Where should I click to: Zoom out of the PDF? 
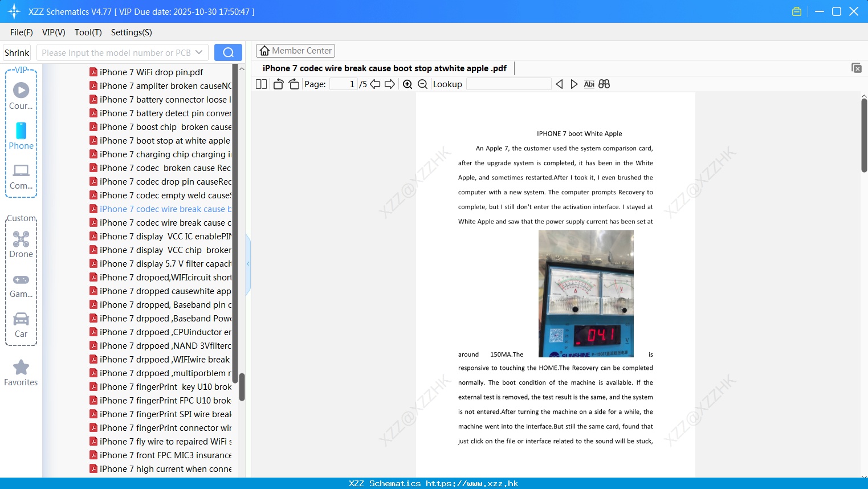(422, 84)
